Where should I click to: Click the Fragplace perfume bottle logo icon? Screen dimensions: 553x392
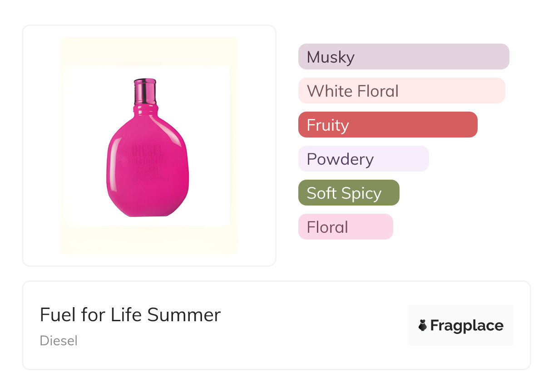pos(423,325)
